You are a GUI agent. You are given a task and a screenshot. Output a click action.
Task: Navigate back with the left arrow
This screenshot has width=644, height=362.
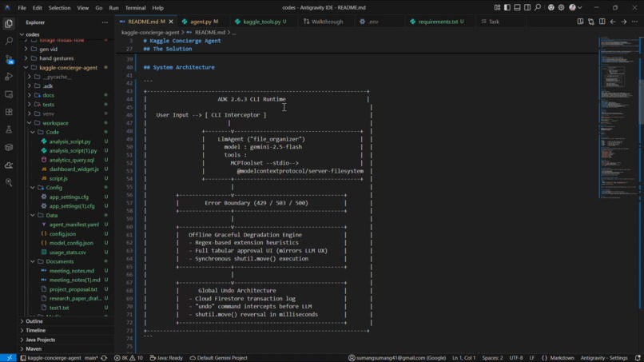coord(613,22)
